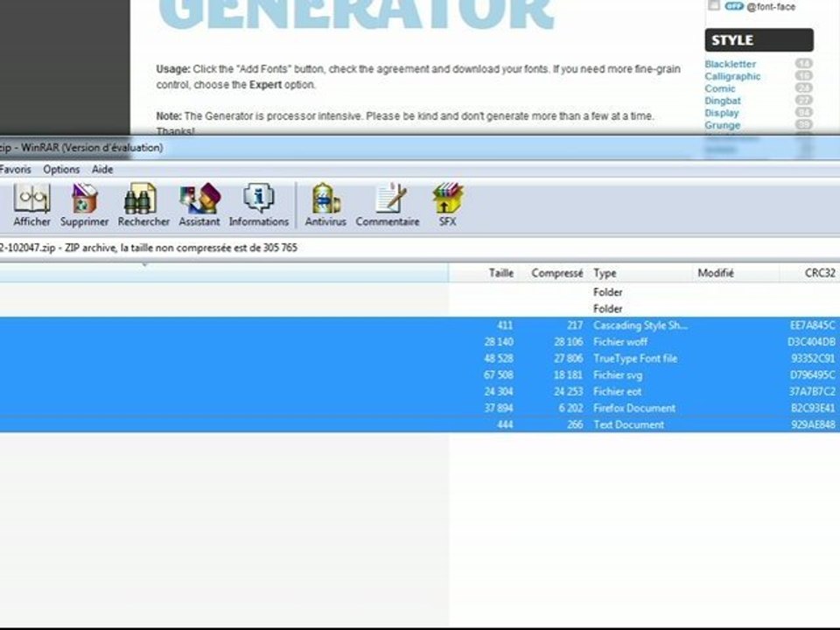Open Blackletter style link
The width and height of the screenshot is (840, 630).
(730, 64)
